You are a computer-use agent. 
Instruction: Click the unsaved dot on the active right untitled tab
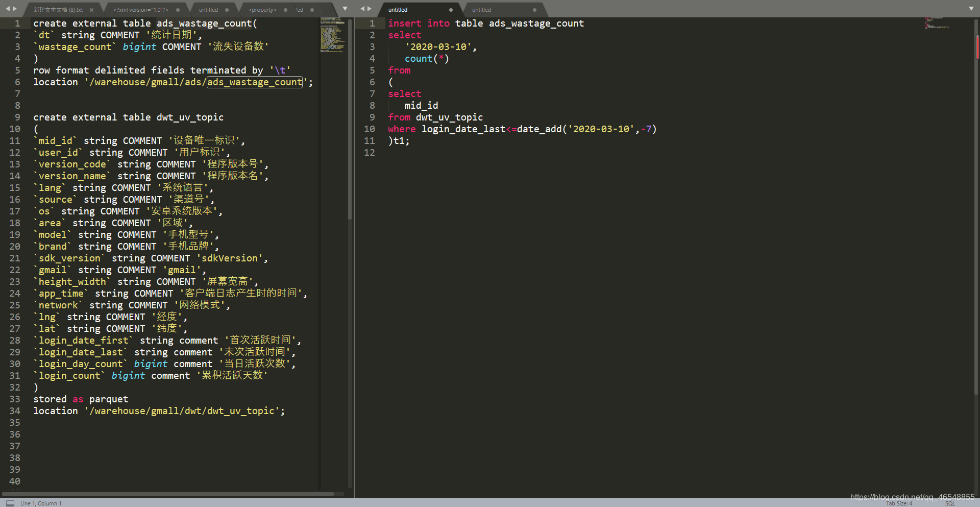click(x=451, y=10)
